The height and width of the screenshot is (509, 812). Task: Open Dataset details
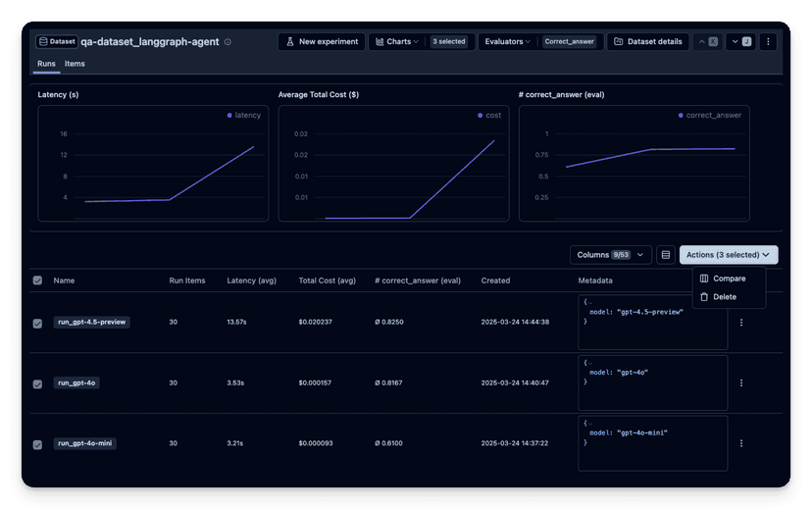(x=647, y=41)
